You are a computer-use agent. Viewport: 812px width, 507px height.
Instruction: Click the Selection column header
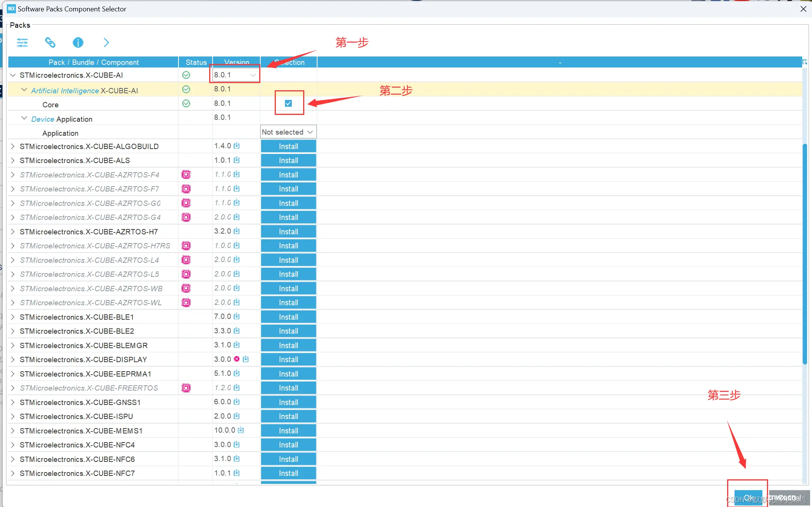(289, 62)
